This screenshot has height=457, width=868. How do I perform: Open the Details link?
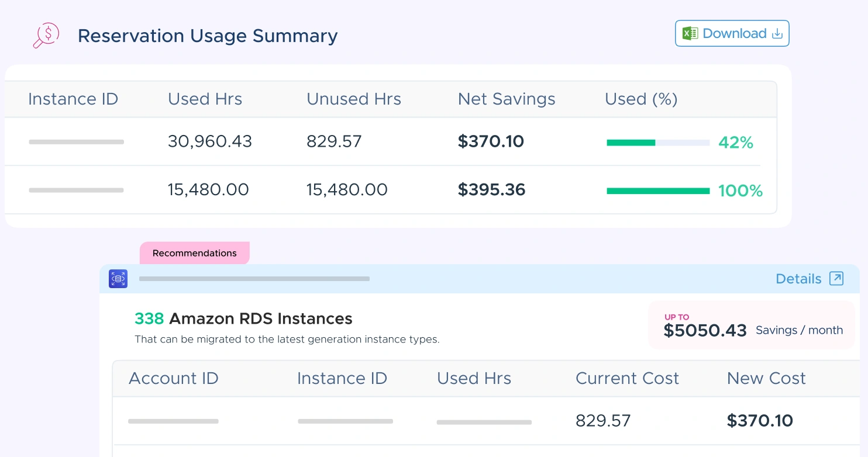tap(798, 279)
